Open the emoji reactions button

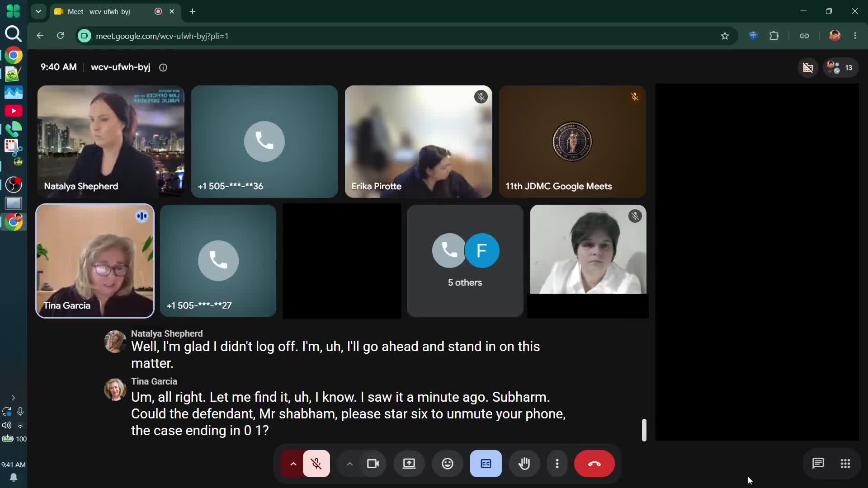tap(448, 464)
